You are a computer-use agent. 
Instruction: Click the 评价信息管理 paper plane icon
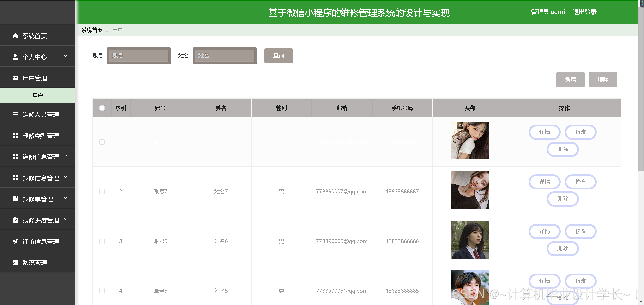pos(15,241)
